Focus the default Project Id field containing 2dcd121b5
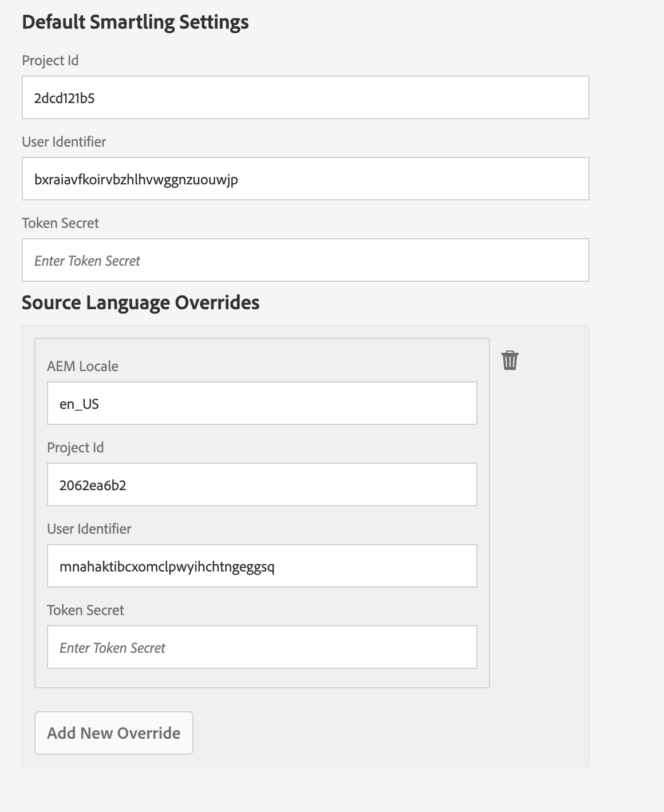Image resolution: width=664 pixels, height=812 pixels. pyautogui.click(x=305, y=98)
